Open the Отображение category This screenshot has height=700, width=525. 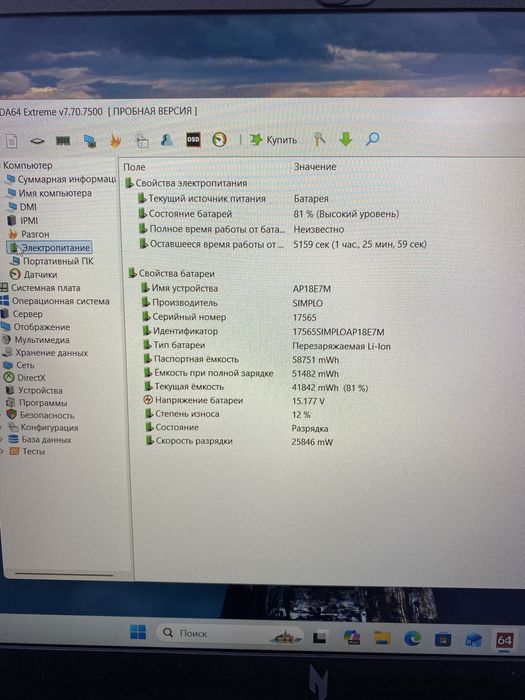[35, 327]
